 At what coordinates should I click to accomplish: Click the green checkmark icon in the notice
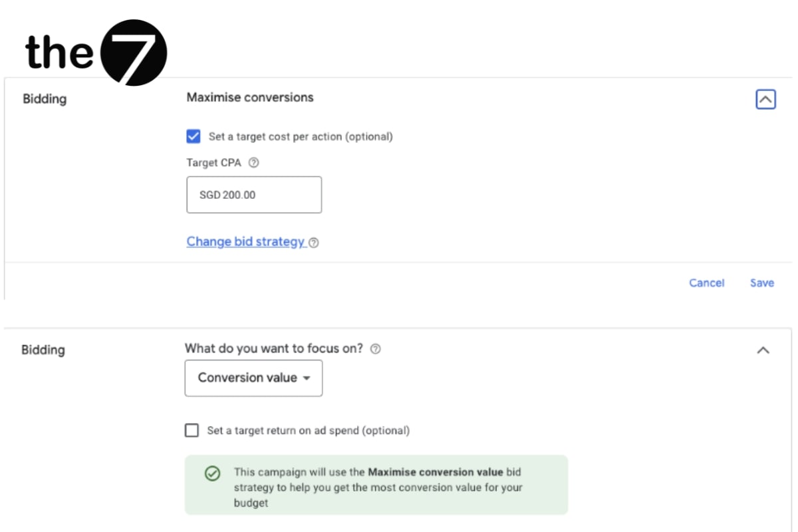pyautogui.click(x=212, y=473)
